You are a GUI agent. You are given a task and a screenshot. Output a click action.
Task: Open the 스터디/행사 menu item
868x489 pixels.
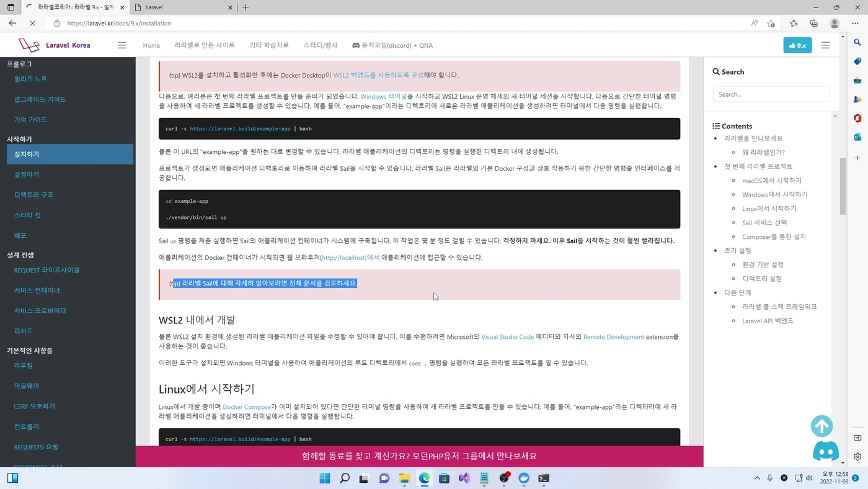[x=321, y=45]
